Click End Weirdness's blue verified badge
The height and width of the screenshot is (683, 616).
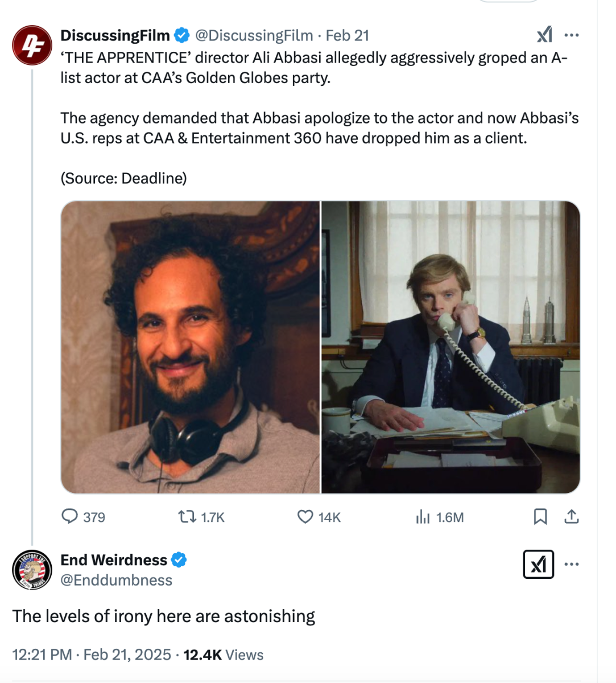click(x=179, y=560)
